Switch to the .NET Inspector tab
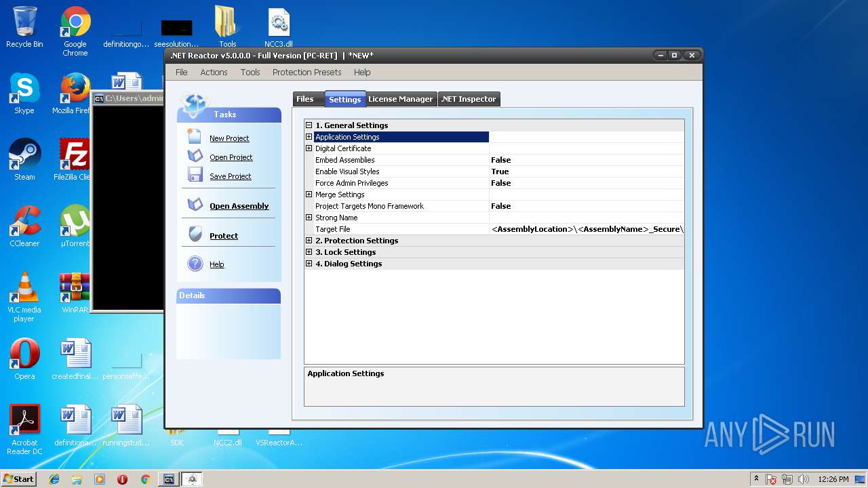 pos(469,99)
